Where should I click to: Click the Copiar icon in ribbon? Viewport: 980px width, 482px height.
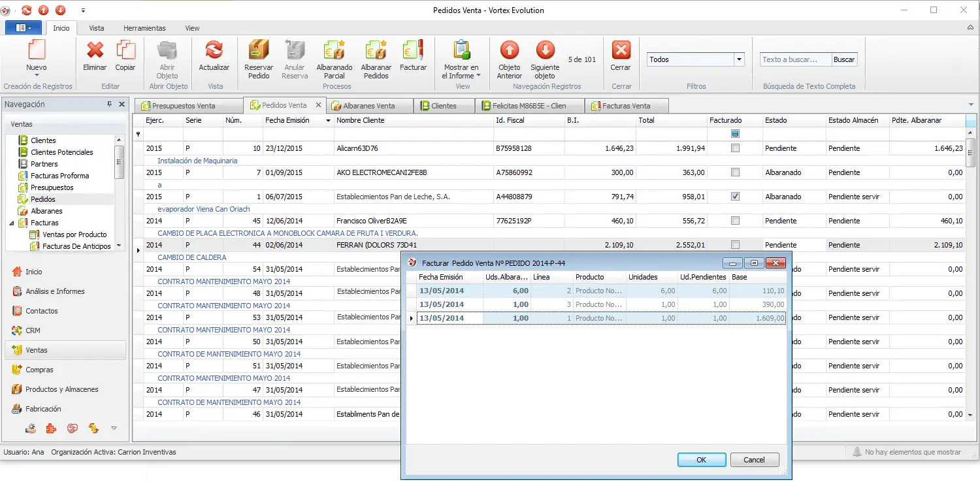[125, 50]
